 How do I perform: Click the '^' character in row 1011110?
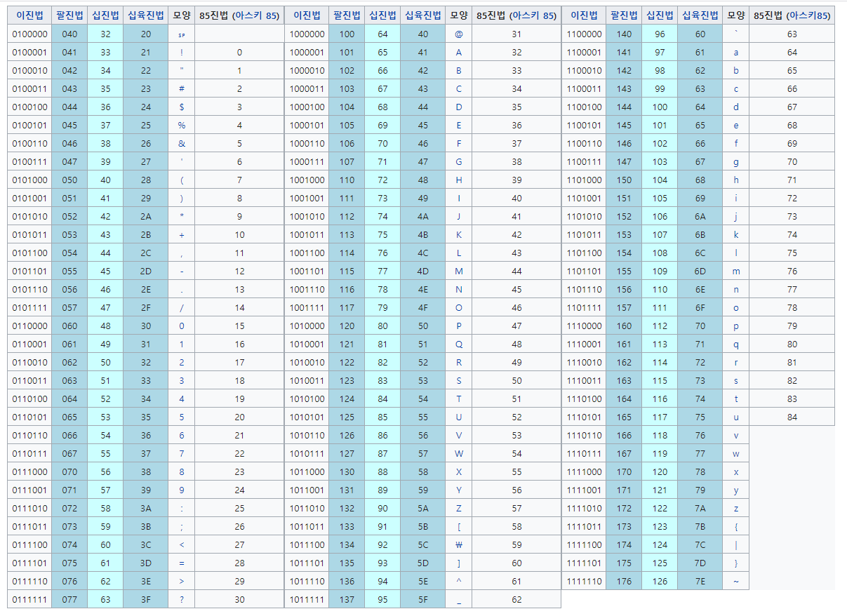tap(459, 581)
